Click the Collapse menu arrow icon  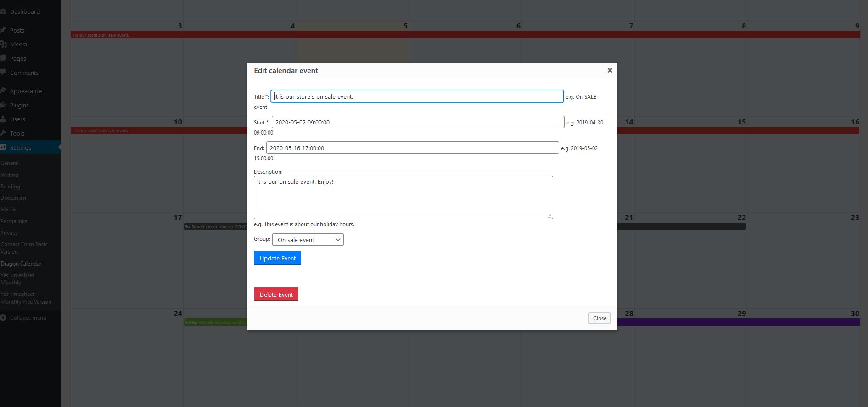click(x=3, y=317)
